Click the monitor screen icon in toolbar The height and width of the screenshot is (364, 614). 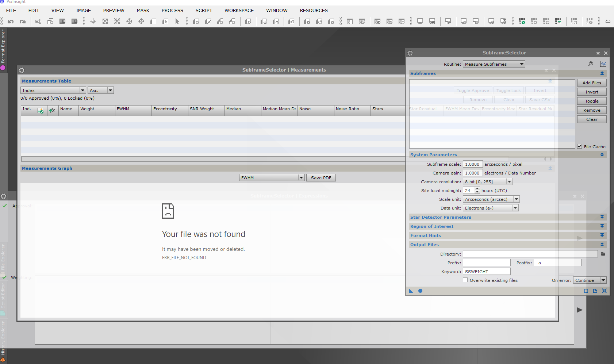point(420,22)
